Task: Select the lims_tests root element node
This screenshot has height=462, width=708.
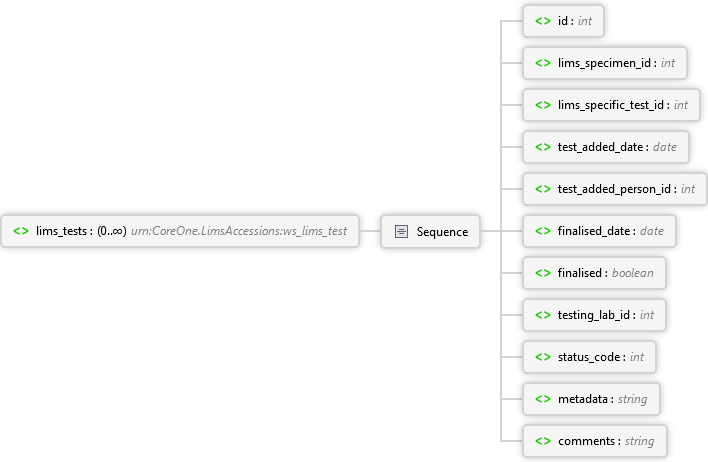Action: click(x=180, y=231)
